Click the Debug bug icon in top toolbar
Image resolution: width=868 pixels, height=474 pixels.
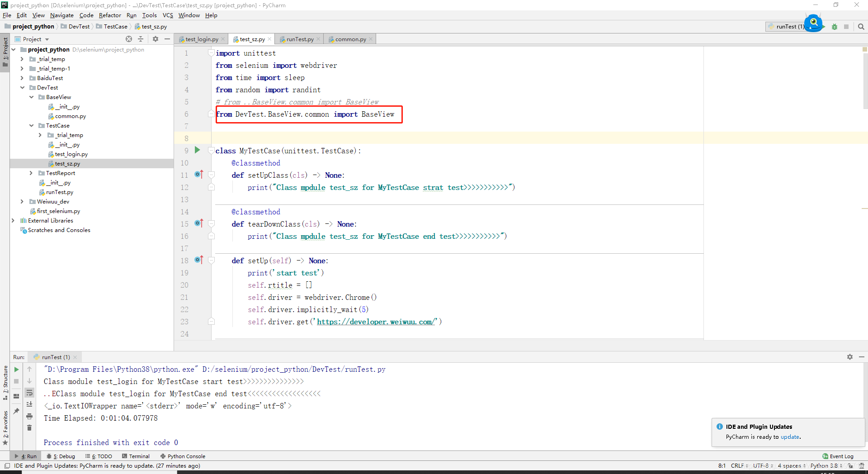tap(835, 27)
